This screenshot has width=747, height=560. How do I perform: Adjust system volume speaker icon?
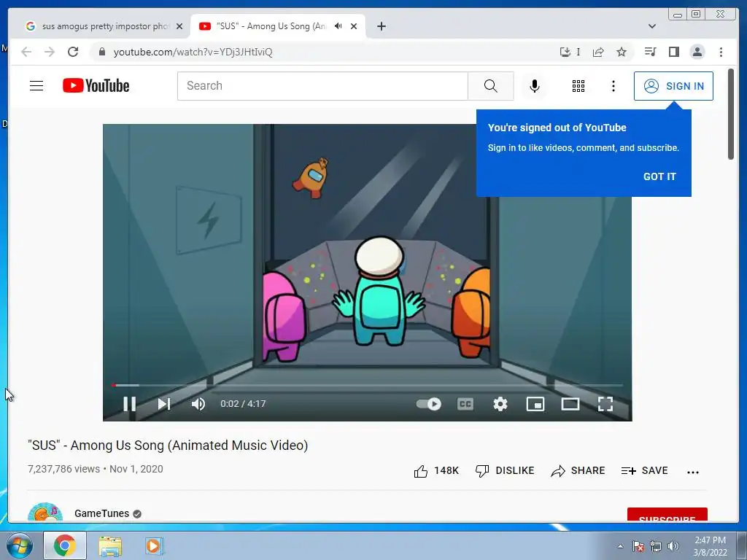coord(673,546)
